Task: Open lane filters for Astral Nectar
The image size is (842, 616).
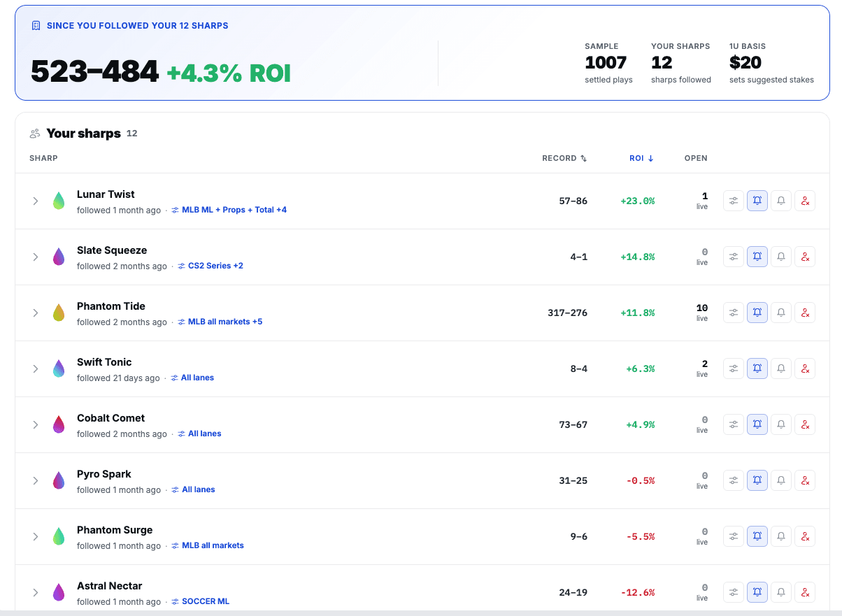Action: coord(734,592)
